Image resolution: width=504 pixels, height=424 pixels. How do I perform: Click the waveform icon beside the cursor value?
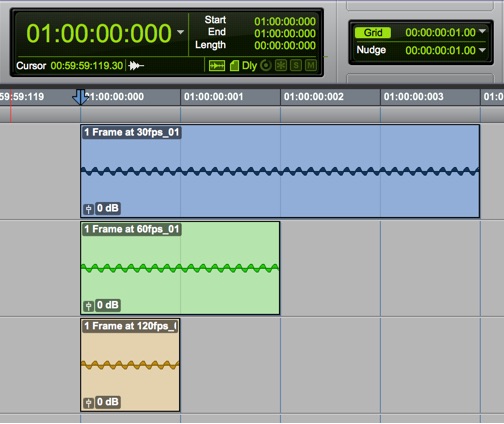136,65
